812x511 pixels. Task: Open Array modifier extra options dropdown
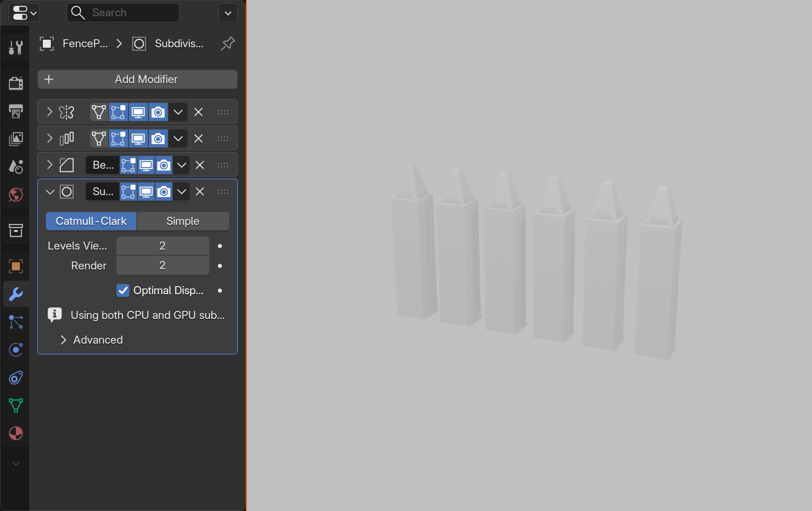click(x=178, y=138)
